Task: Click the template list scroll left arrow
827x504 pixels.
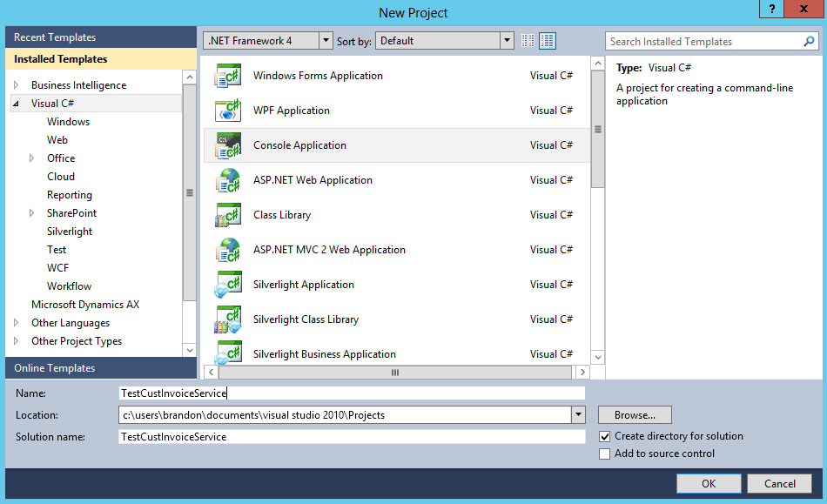Action: 211,373
